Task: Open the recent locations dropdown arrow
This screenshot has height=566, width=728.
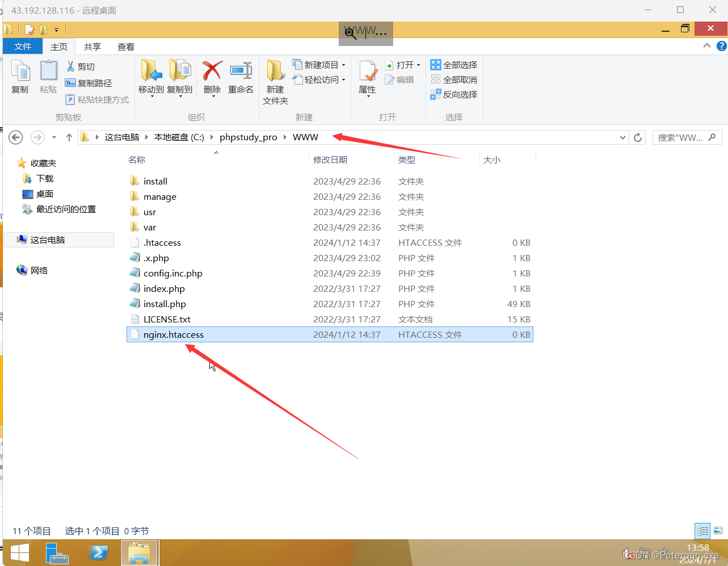Action: pos(54,137)
